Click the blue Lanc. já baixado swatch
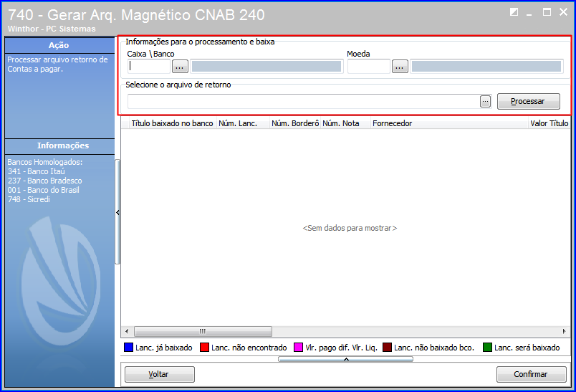 128,348
